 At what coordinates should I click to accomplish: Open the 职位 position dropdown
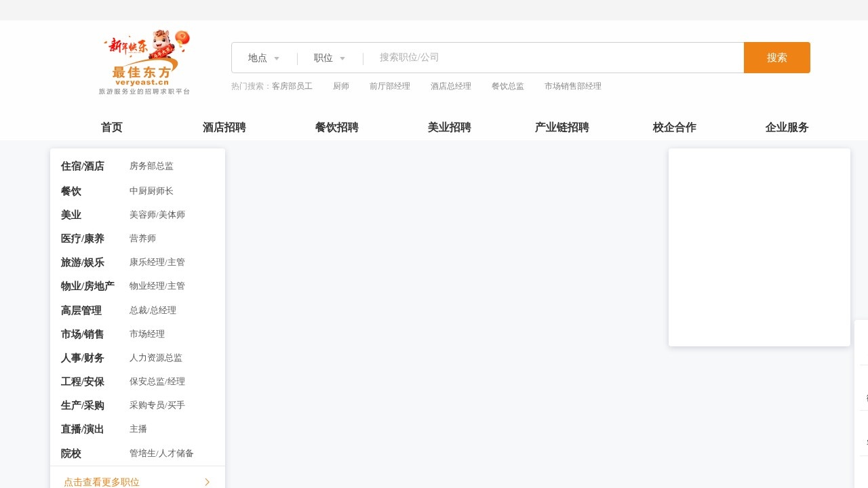point(328,58)
